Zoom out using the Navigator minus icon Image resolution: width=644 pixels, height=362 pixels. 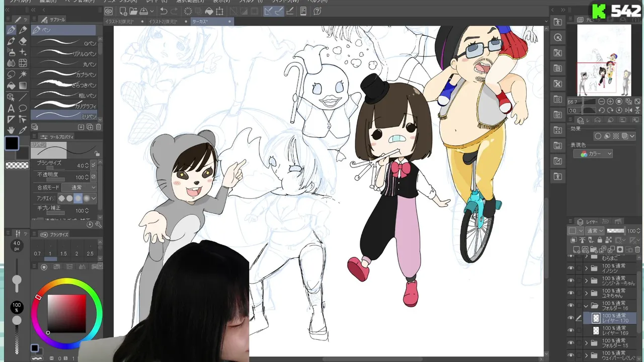[x=601, y=102]
